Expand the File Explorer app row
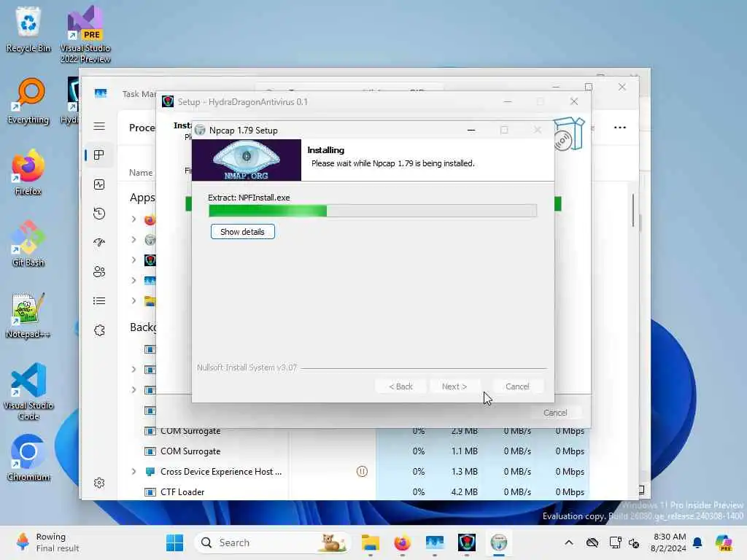The height and width of the screenshot is (560, 747). pyautogui.click(x=134, y=300)
